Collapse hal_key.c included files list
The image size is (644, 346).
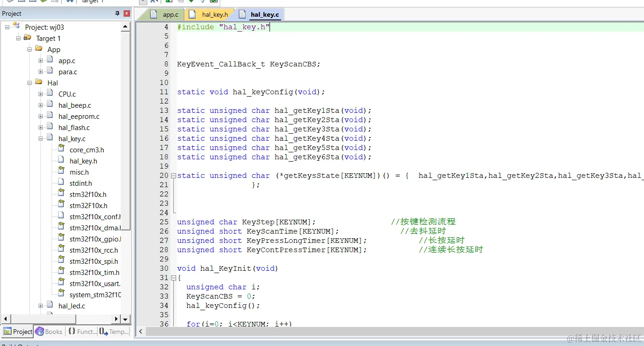point(40,138)
